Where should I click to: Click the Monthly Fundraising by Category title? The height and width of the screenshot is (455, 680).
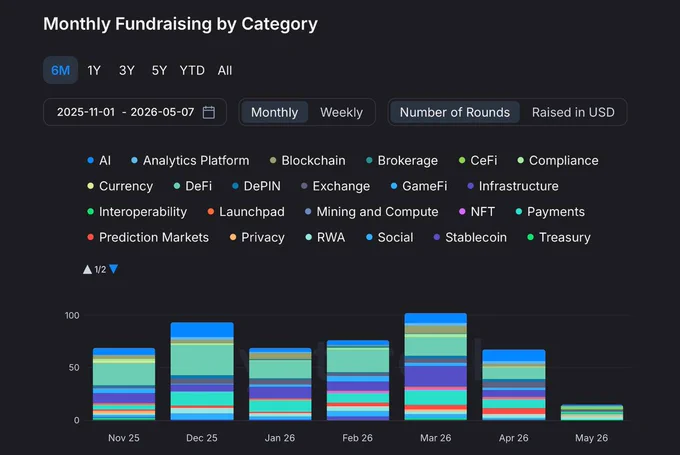tap(180, 24)
